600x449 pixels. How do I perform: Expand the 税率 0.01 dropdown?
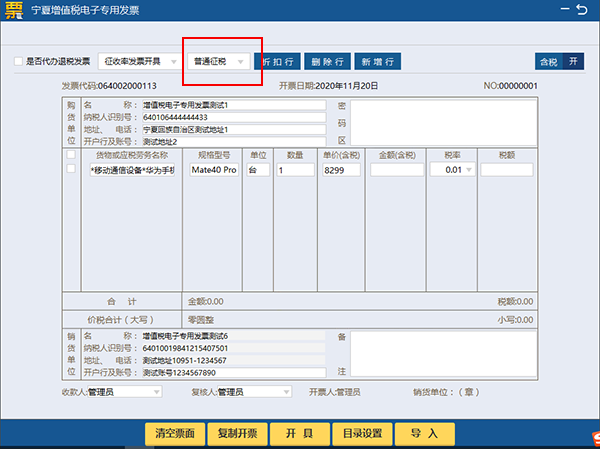(452, 170)
